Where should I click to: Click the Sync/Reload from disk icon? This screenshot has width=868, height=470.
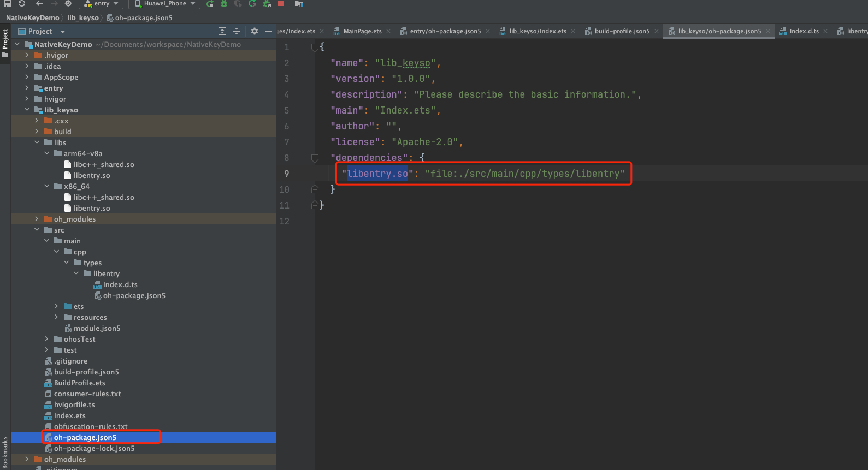coord(22,3)
